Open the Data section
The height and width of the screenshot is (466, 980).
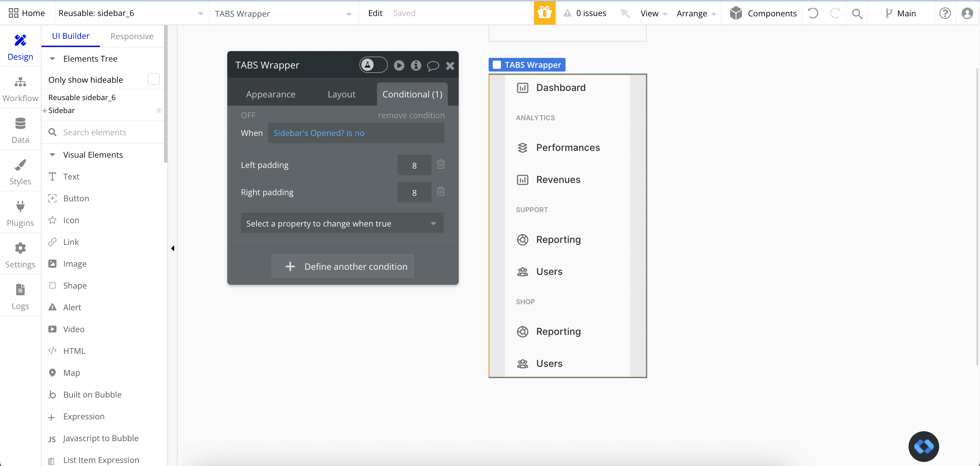click(20, 130)
